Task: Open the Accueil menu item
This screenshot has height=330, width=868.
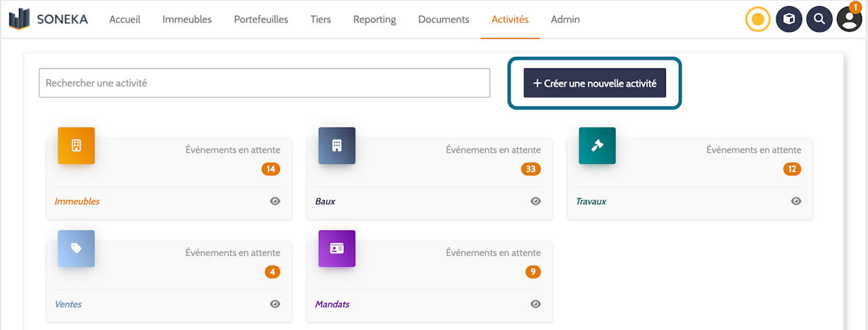Action: (x=125, y=20)
